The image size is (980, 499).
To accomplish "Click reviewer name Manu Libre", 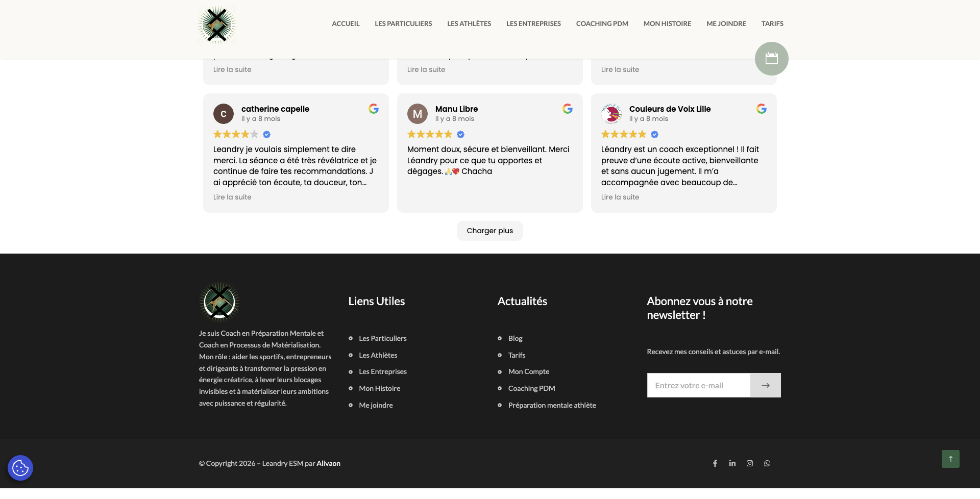I will 457,109.
